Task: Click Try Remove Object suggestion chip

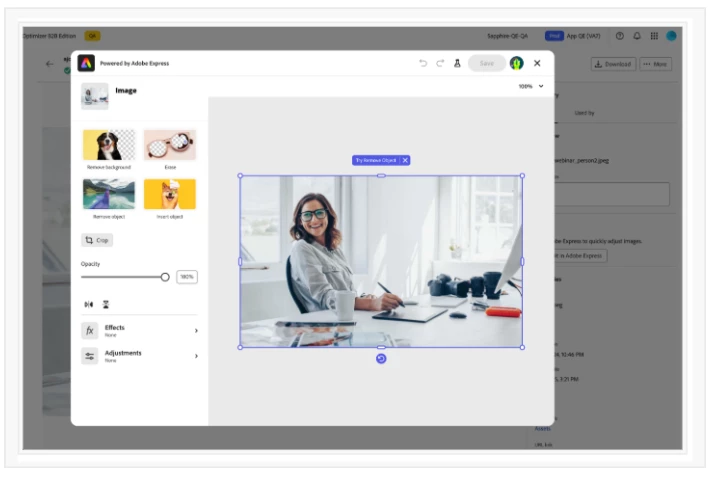Action: (x=376, y=160)
